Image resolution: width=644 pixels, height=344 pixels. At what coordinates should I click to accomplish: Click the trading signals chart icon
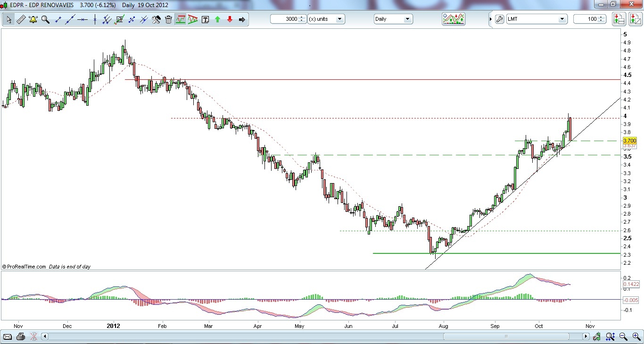click(453, 19)
